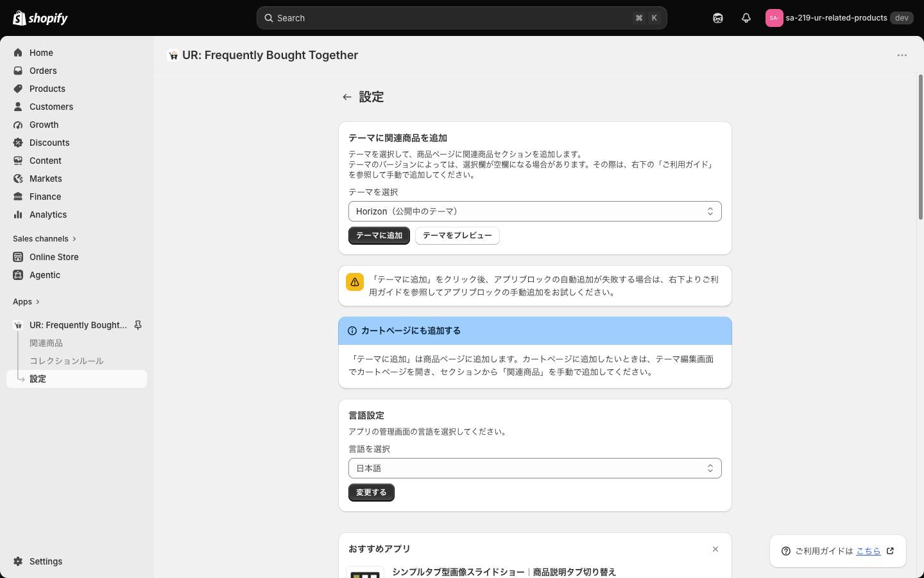Go to Orders

(x=76, y=71)
